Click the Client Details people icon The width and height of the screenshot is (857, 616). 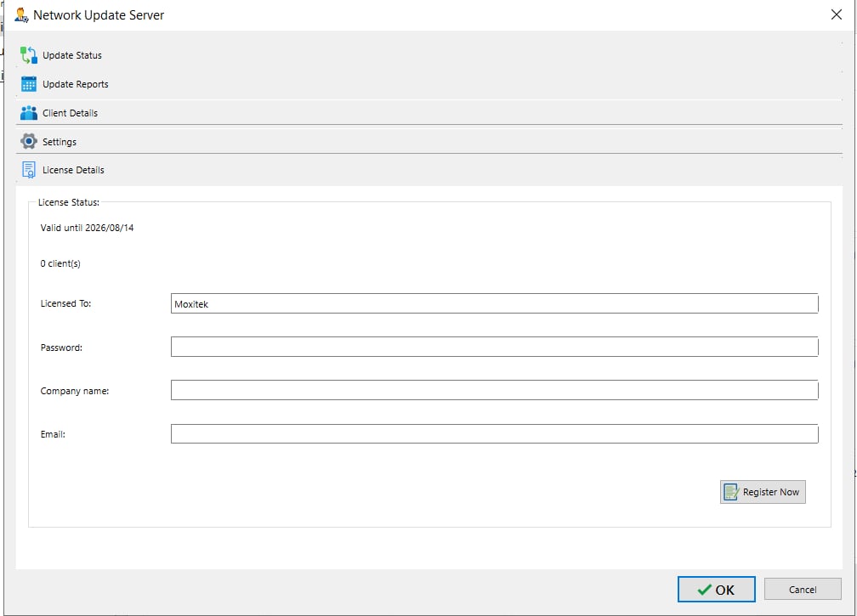pyautogui.click(x=29, y=113)
